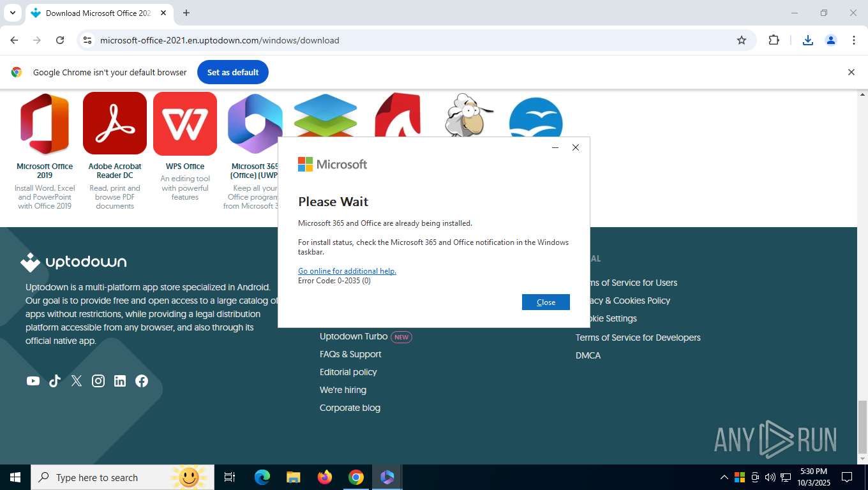Viewport: 868px width, 490px height.
Task: Go back with the browser arrow
Action: tap(14, 40)
